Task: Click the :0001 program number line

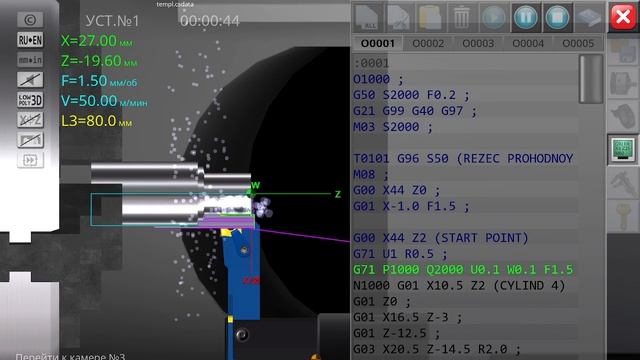Action: point(371,63)
